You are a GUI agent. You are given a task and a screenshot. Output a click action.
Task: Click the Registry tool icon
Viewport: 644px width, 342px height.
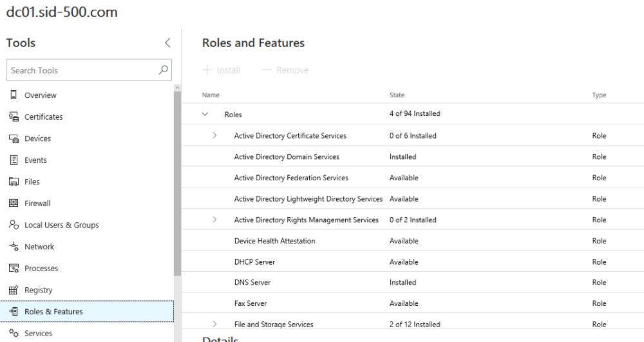coord(13,290)
